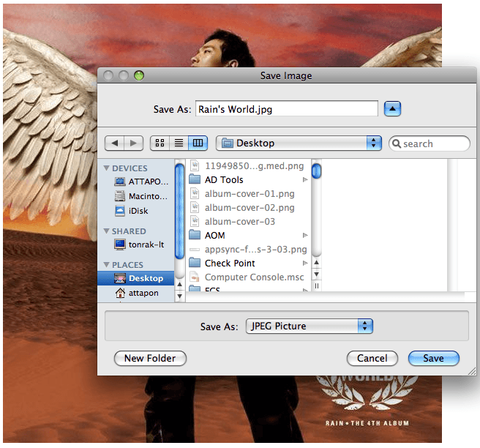Screen dimensions: 480x448
Task: Select the attapon home folder icon
Action: 120,293
